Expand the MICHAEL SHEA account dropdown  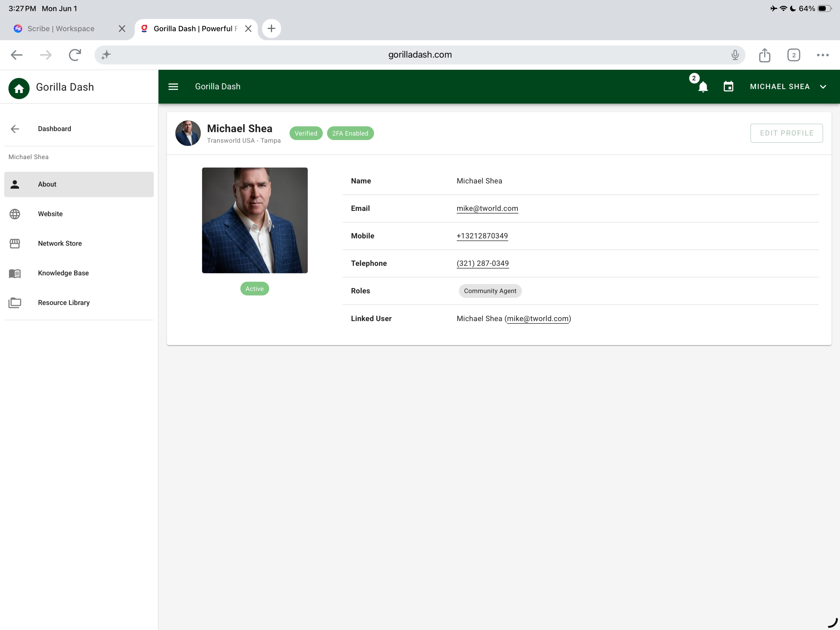(788, 87)
